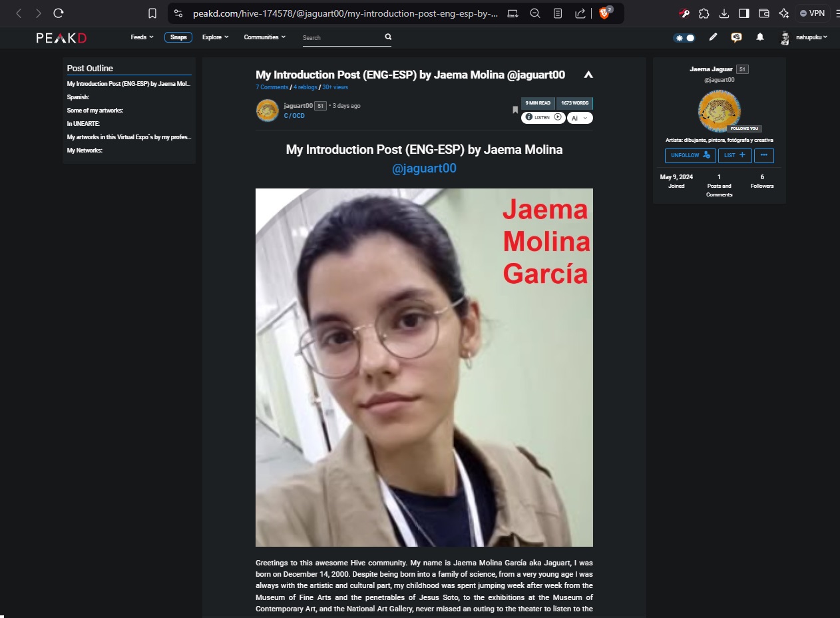Open the browser hamburger menu
Screen dimensions: 840x618
[x=837, y=13]
